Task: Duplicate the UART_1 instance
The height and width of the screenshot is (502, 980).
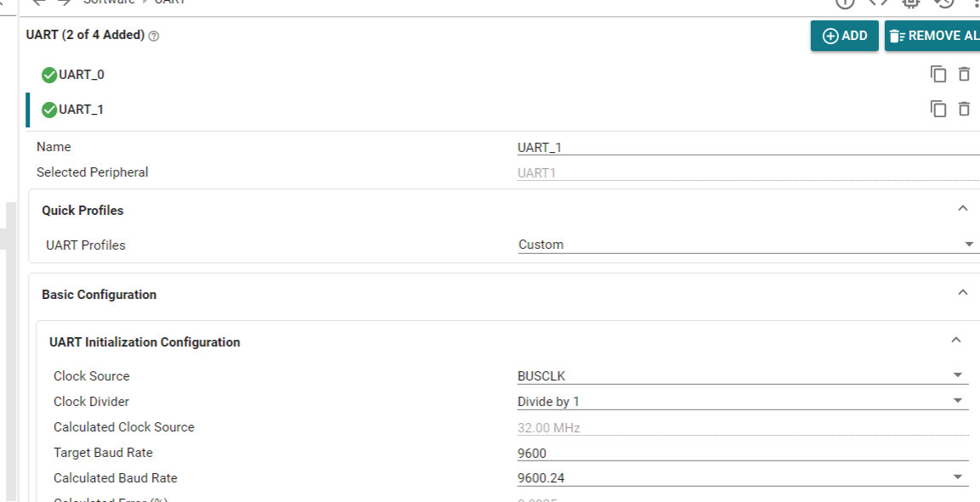Action: click(x=938, y=110)
